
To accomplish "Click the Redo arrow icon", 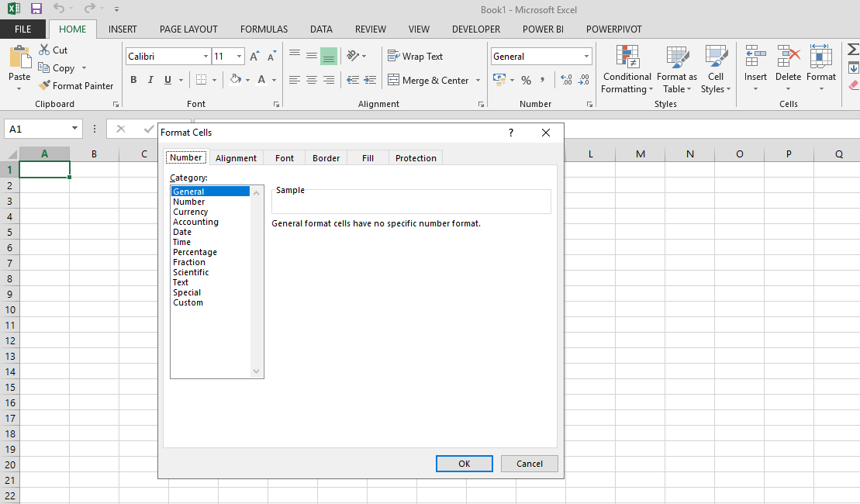I will (89, 9).
